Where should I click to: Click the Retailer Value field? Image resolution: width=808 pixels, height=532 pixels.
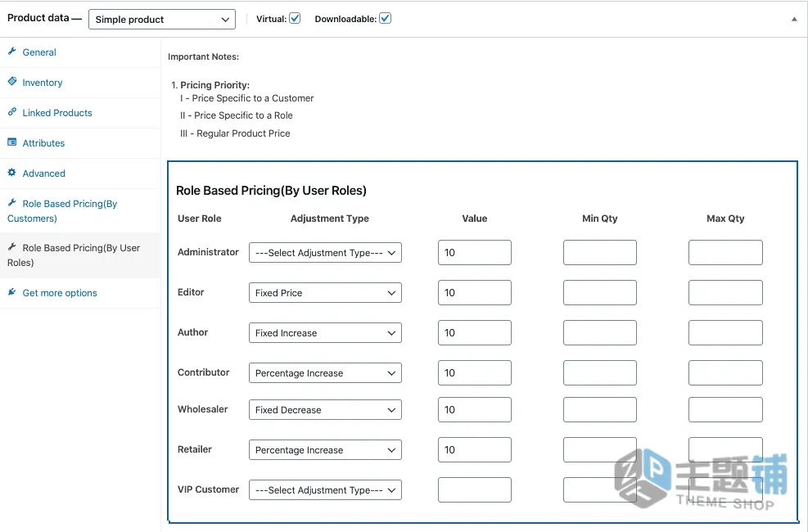click(x=475, y=450)
